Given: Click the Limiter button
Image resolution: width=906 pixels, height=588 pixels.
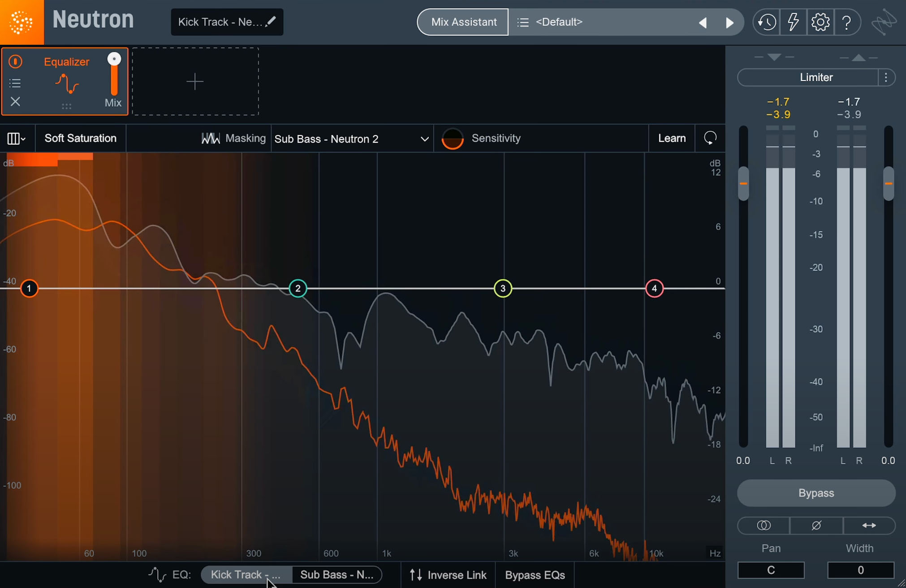Looking at the screenshot, I should (808, 78).
